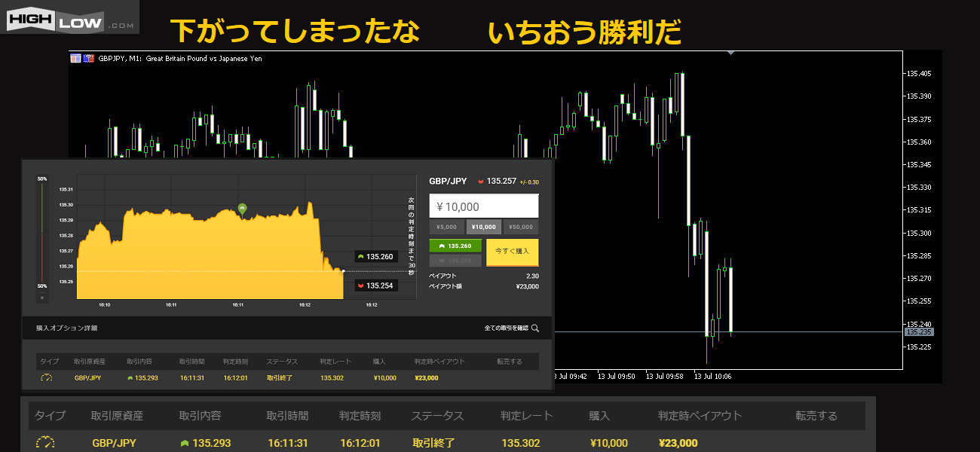Click the HighLow.com logo
980x452 pixels.
(x=70, y=17)
